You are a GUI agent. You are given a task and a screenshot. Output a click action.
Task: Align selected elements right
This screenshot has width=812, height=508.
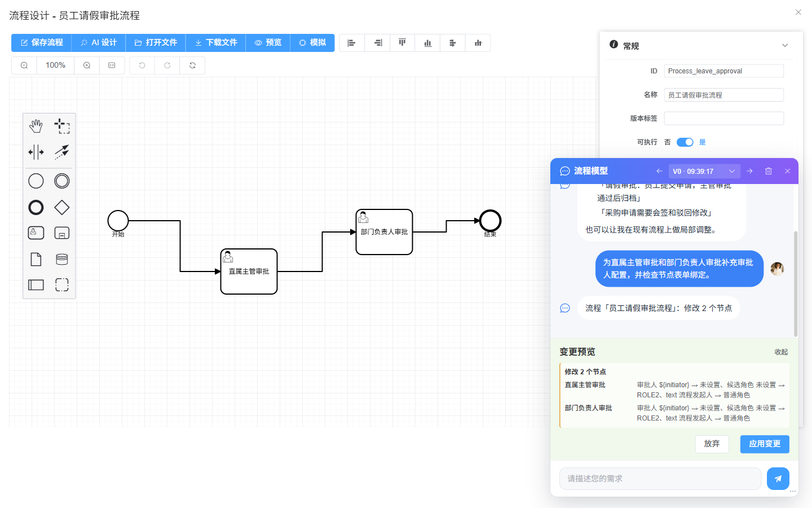tap(378, 43)
